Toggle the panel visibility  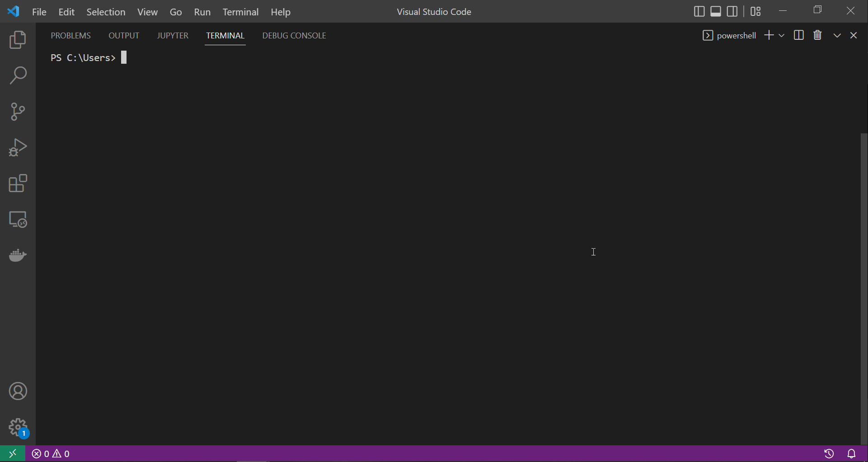[716, 11]
